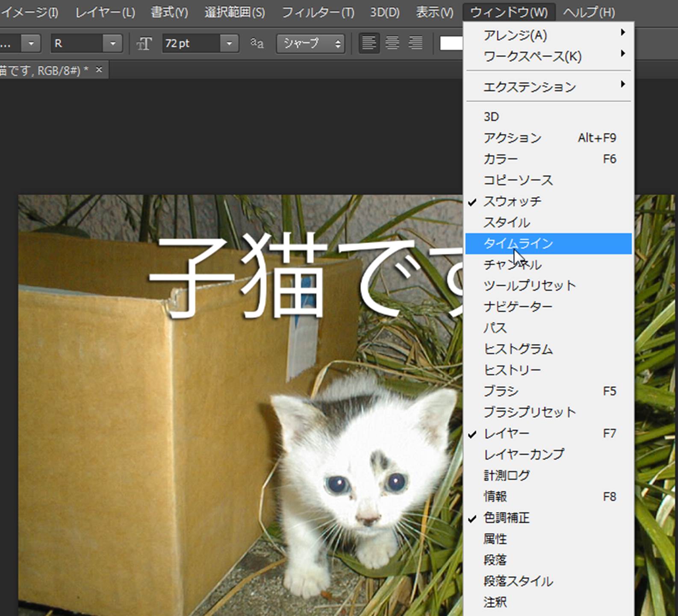Viewport: 678px width, 616px height.
Task: Toggle the 色調補正 panel entry
Action: pos(506,518)
